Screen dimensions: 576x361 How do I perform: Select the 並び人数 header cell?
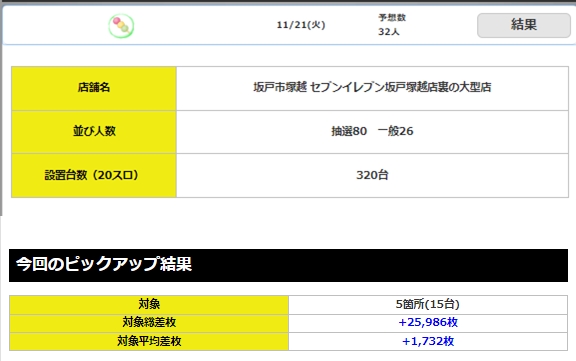(x=94, y=132)
